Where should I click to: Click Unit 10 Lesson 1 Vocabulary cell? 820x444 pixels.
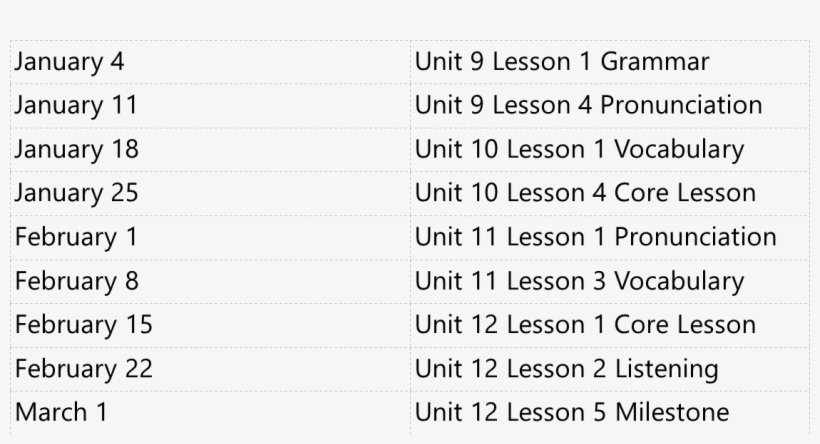(579, 149)
